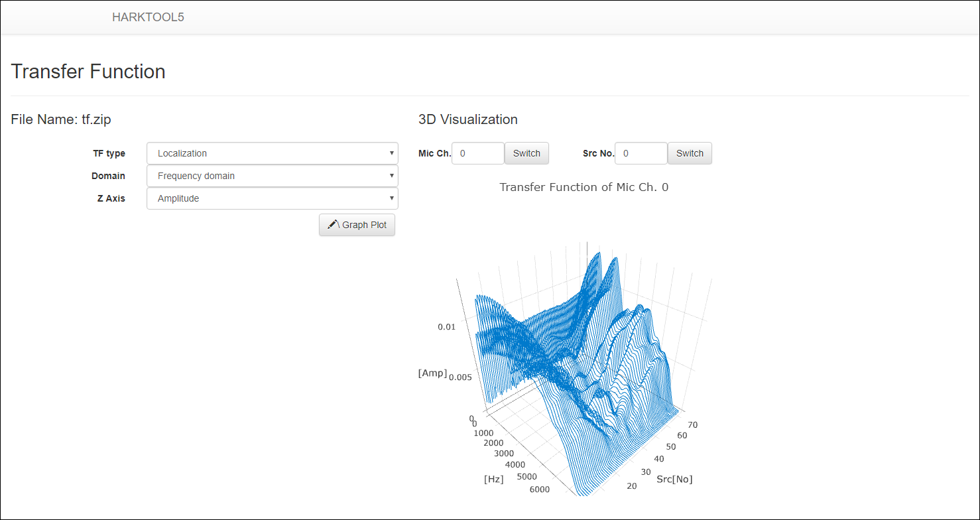This screenshot has width=980, height=520.
Task: Click the 3D Visualization heading
Action: tap(468, 119)
